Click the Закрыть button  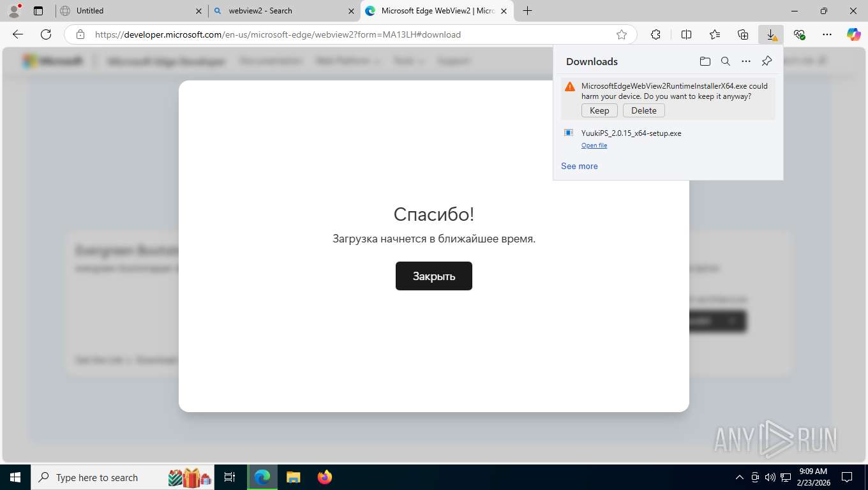click(x=434, y=276)
